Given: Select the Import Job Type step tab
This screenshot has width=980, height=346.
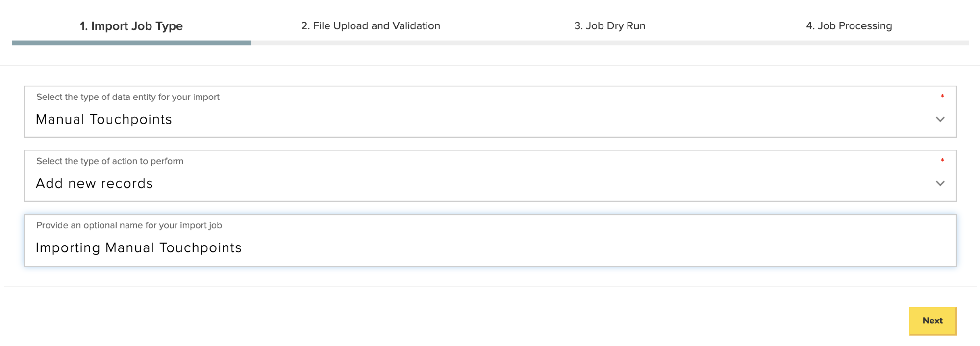Looking at the screenshot, I should [x=131, y=26].
